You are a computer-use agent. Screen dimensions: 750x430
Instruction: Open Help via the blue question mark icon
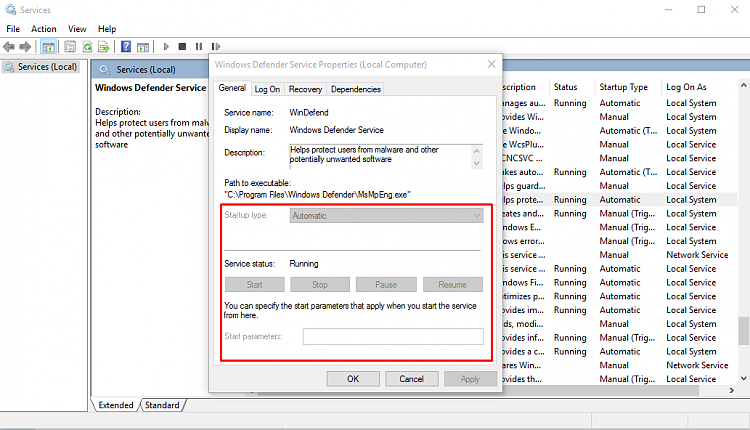126,46
